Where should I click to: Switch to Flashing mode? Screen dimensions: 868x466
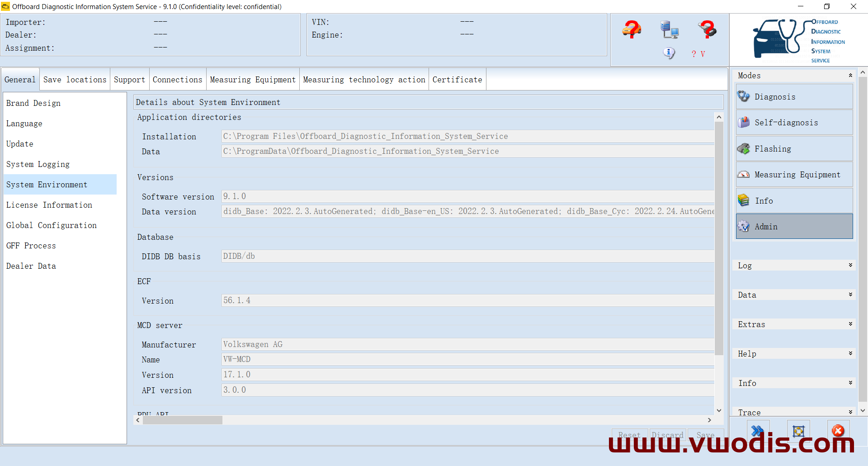point(794,149)
